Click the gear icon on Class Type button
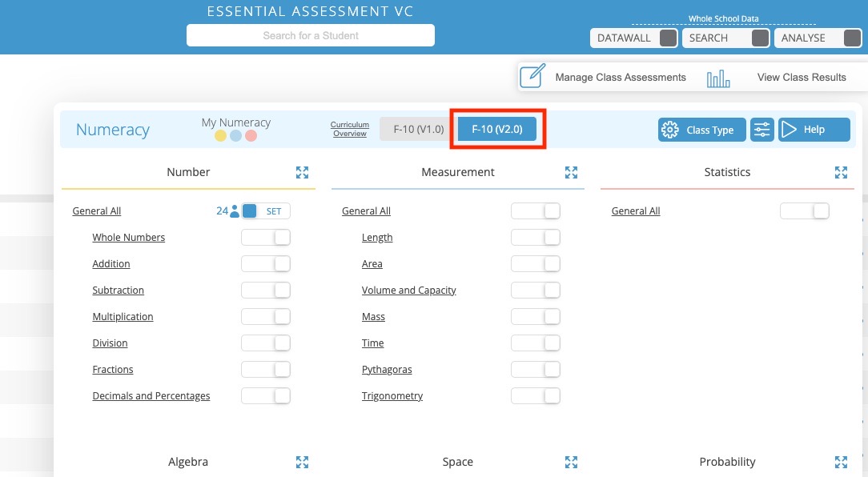The height and width of the screenshot is (477, 868). pyautogui.click(x=670, y=129)
